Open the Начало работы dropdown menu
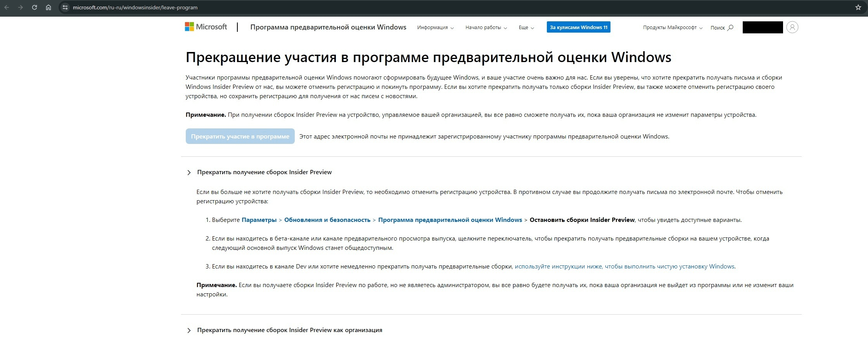Screen dimensions: 868x341 pos(486,28)
